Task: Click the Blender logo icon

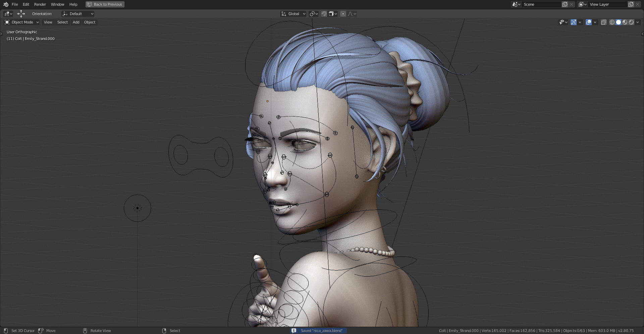Action: click(6, 4)
